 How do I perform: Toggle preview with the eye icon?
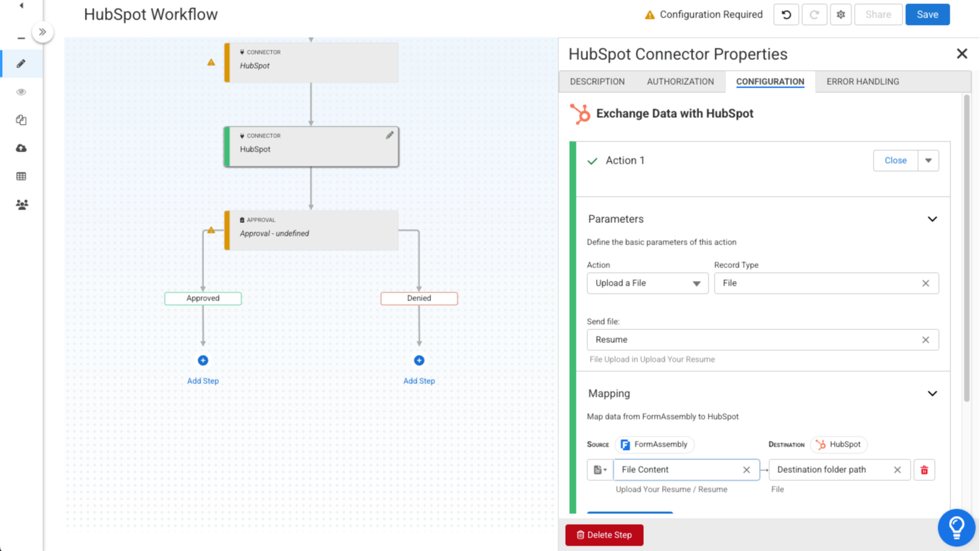22,92
